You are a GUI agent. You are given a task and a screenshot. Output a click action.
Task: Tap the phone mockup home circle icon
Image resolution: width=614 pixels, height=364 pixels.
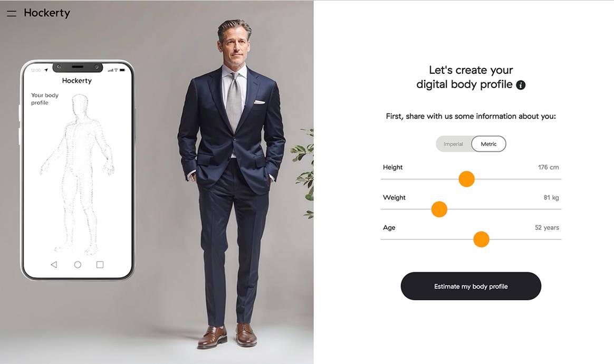[78, 265]
